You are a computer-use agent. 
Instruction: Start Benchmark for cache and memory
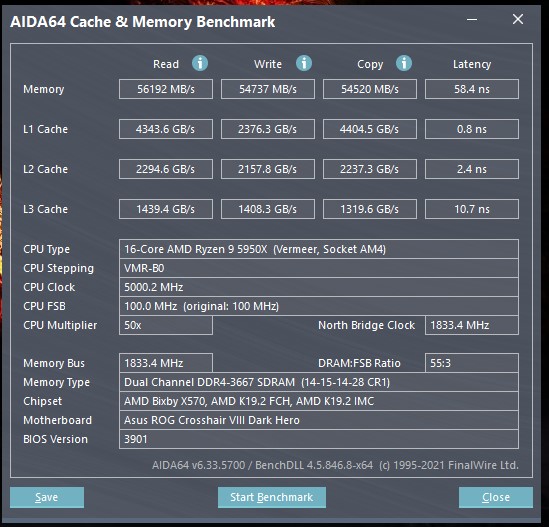click(x=272, y=497)
